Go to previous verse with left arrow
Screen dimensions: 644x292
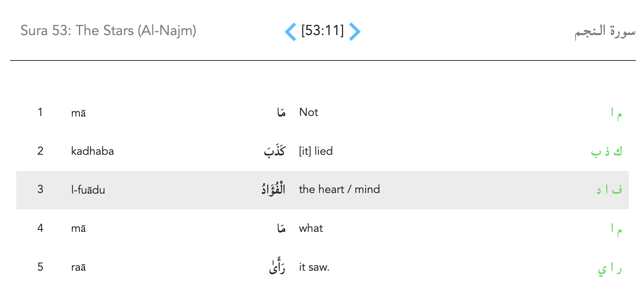click(290, 32)
